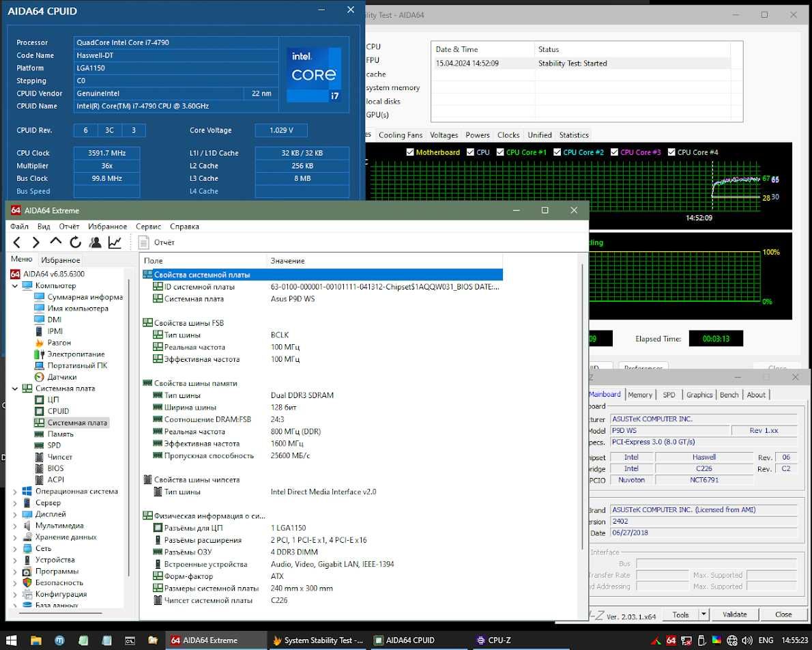The width and height of the screenshot is (812, 650).
Task: Open the Датчики sensors tree item
Action: tap(62, 377)
